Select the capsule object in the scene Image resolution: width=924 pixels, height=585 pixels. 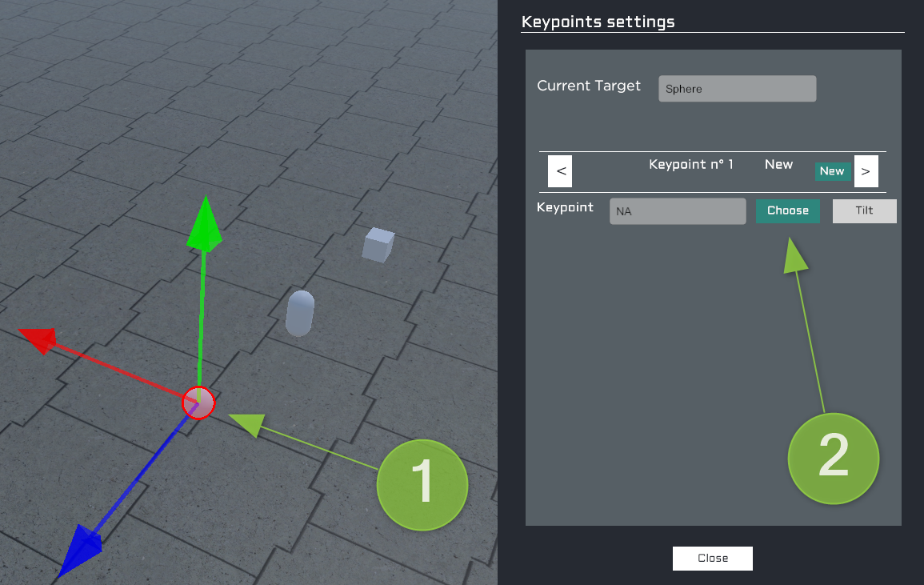[x=300, y=313]
